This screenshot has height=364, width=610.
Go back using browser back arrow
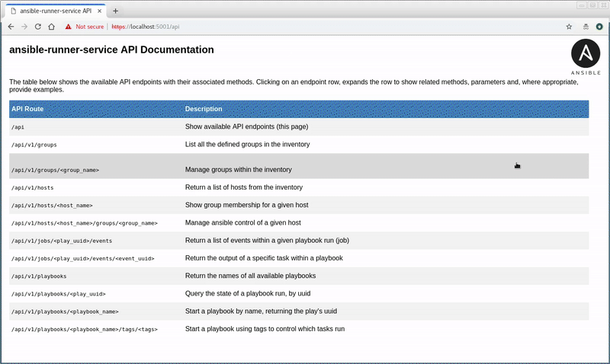tap(11, 27)
